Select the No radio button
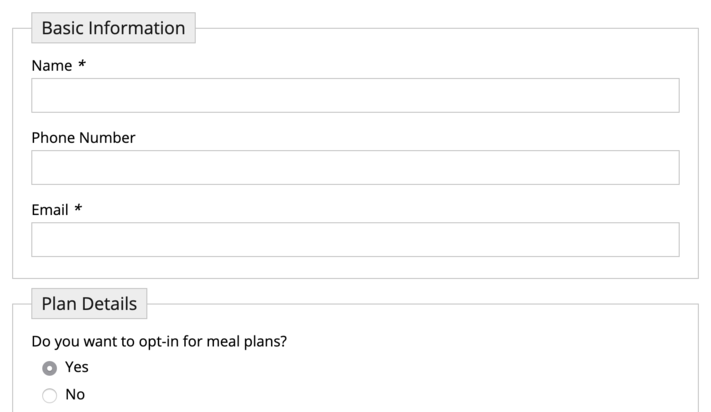The image size is (711, 412). (50, 396)
